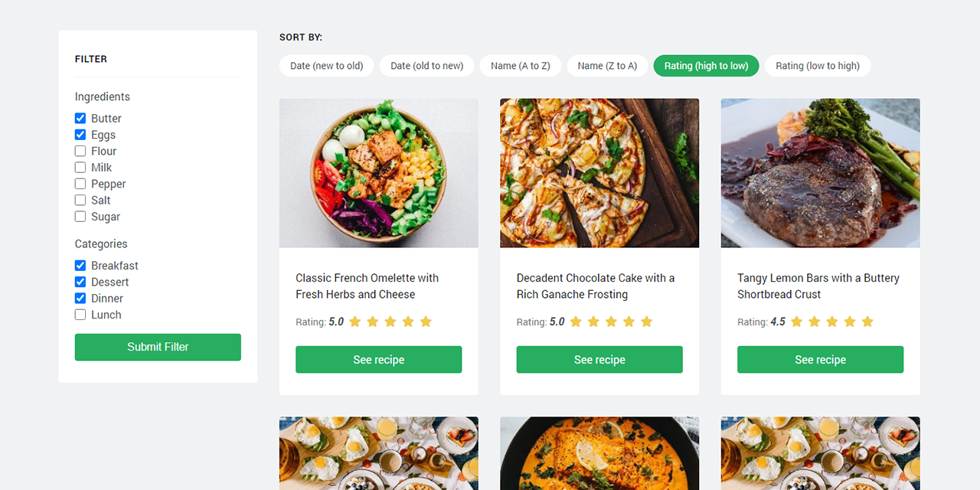
Task: See the recipe for Tangy Lemon Bars
Action: [x=820, y=359]
